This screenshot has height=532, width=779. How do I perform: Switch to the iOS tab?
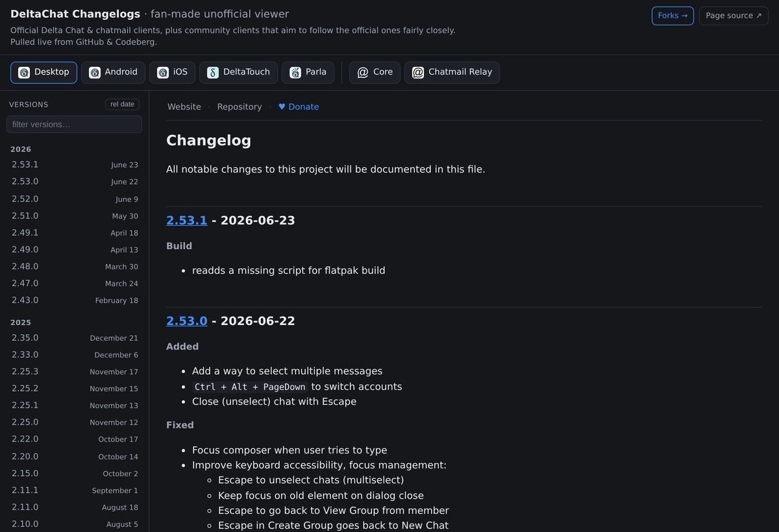(x=172, y=73)
